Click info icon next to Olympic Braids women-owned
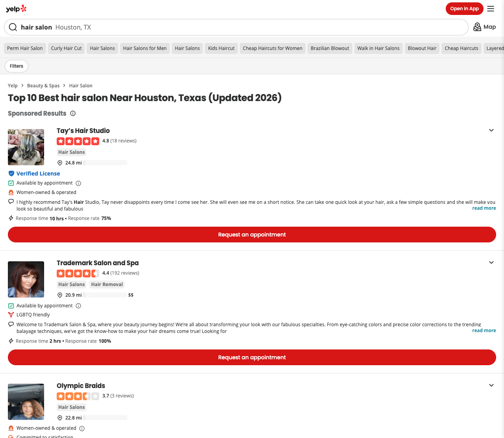 [82, 429]
